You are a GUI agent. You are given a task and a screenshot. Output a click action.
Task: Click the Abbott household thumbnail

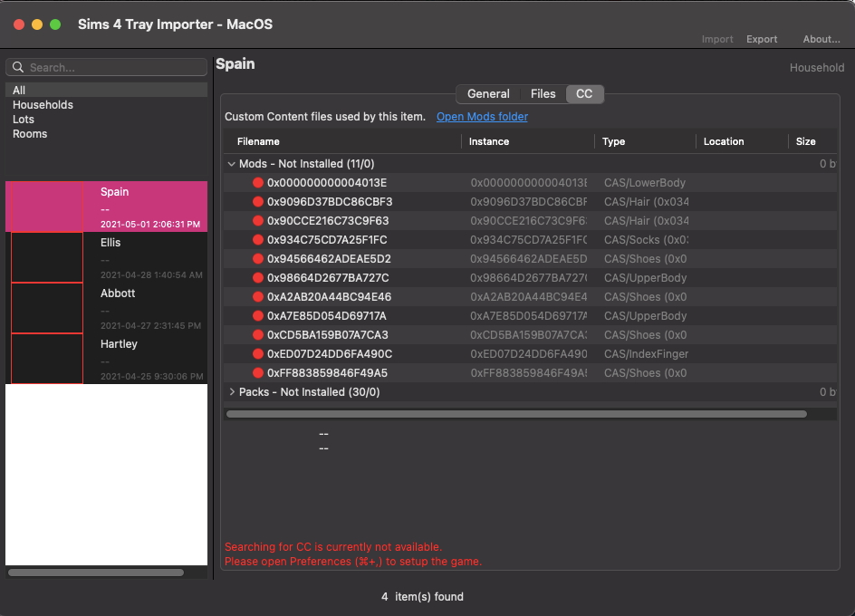click(47, 308)
